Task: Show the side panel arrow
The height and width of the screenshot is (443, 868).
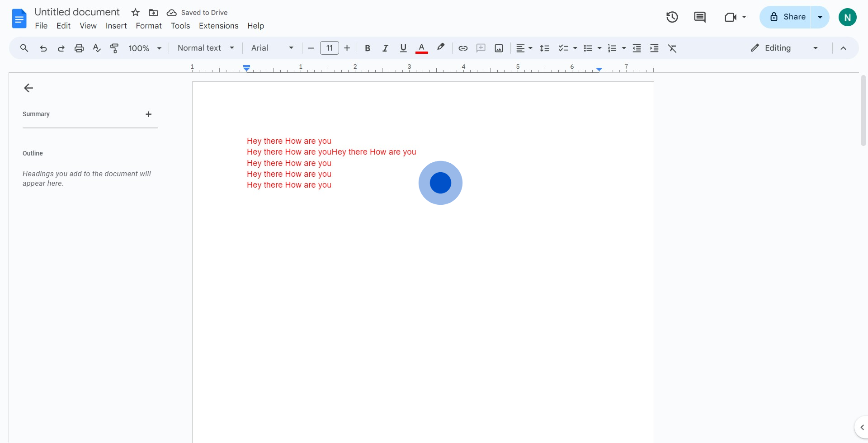Action: [x=862, y=427]
